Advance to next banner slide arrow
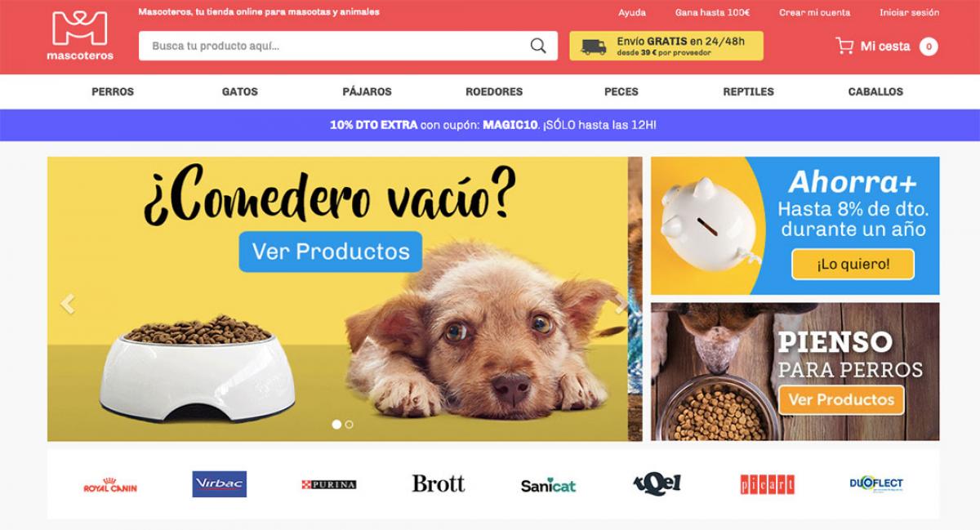The width and height of the screenshot is (980, 530). point(621,304)
